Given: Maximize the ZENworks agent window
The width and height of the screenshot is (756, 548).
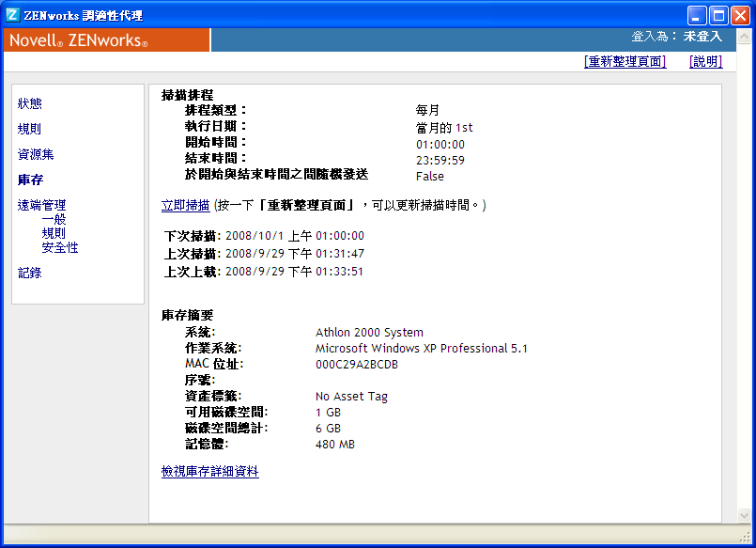Looking at the screenshot, I should 717,15.
